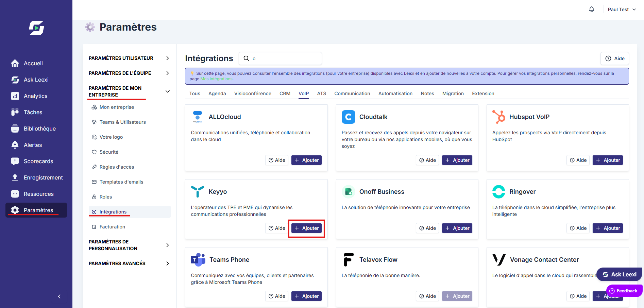Click the Leexi logo in sidebar

tap(36, 28)
